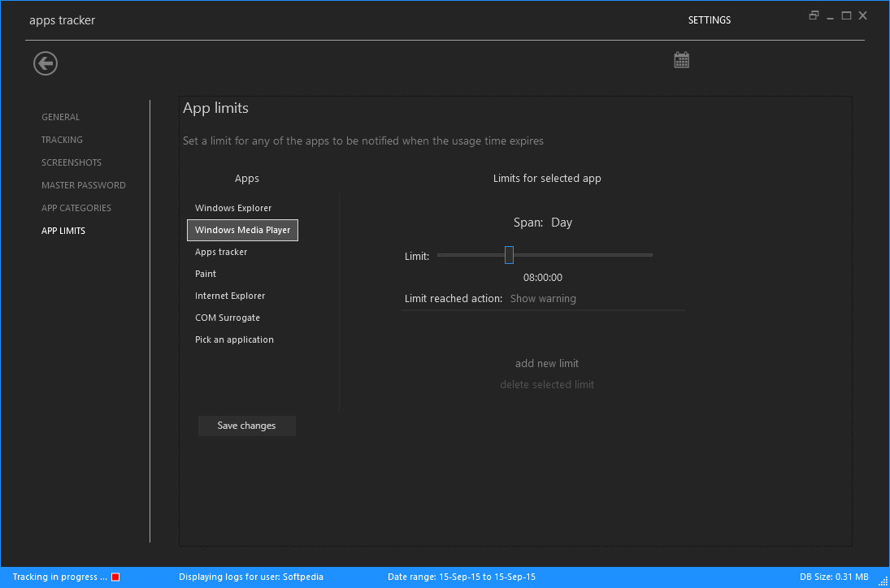Open the GENERAL settings section
The image size is (890, 588).
tap(61, 117)
